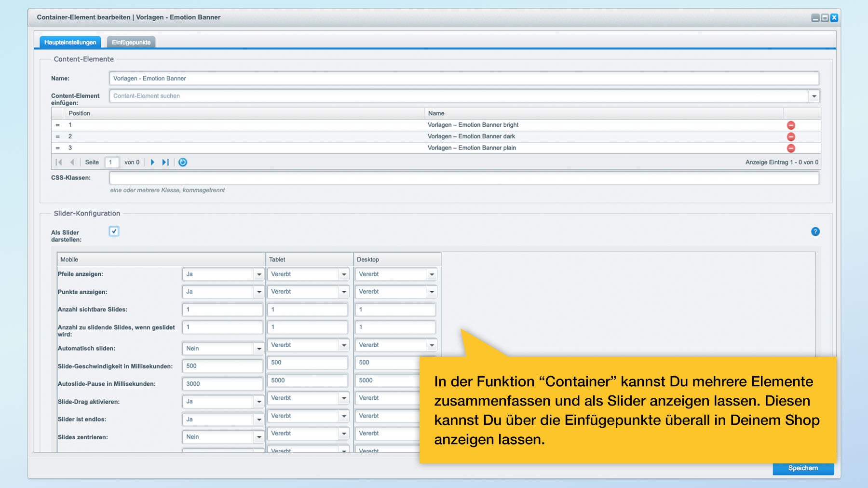868x488 pixels.
Task: Grab reorder handle of position 3 row
Action: (x=58, y=148)
